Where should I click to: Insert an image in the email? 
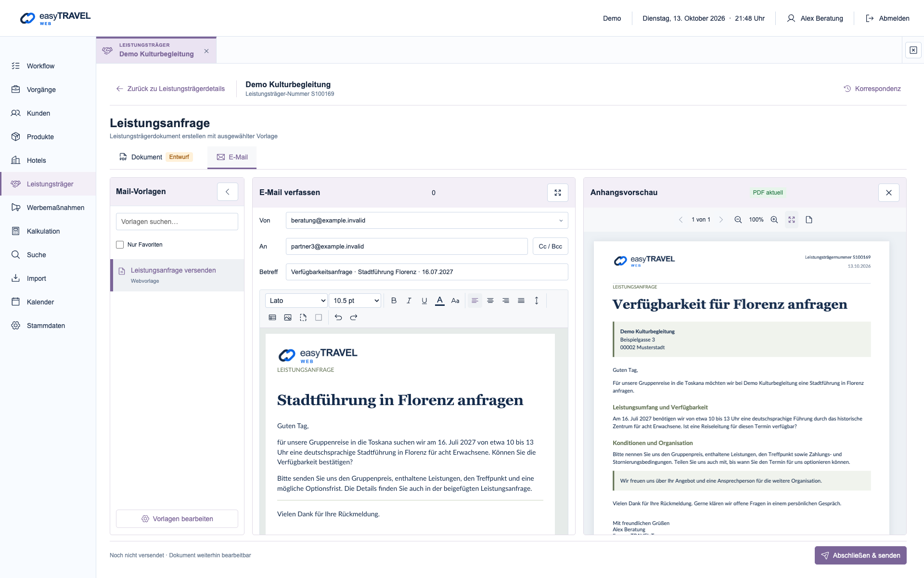click(288, 317)
